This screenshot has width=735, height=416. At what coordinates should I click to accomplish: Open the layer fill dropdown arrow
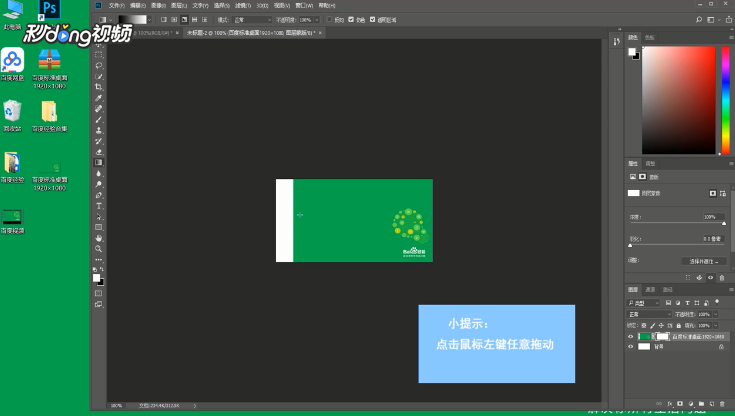point(716,325)
